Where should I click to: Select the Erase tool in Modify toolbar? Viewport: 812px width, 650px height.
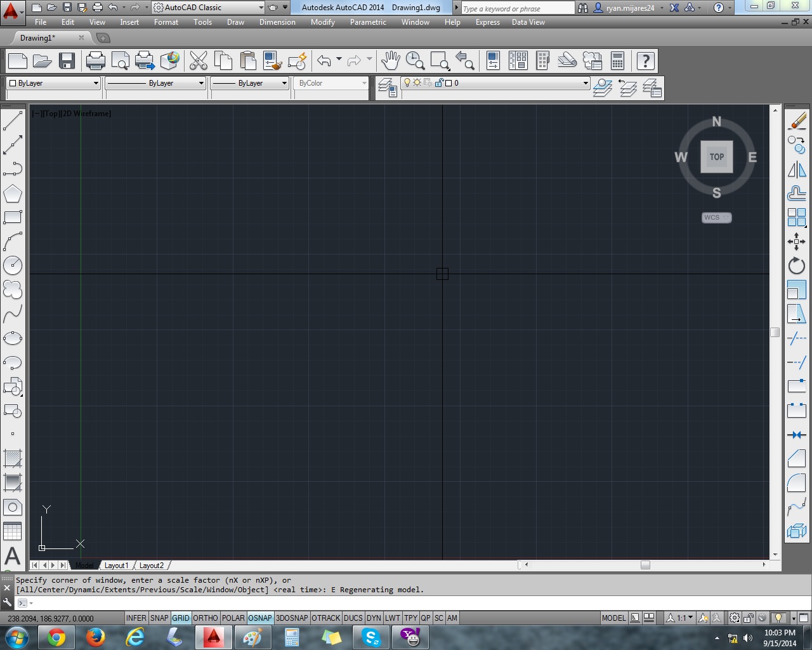tap(797, 121)
